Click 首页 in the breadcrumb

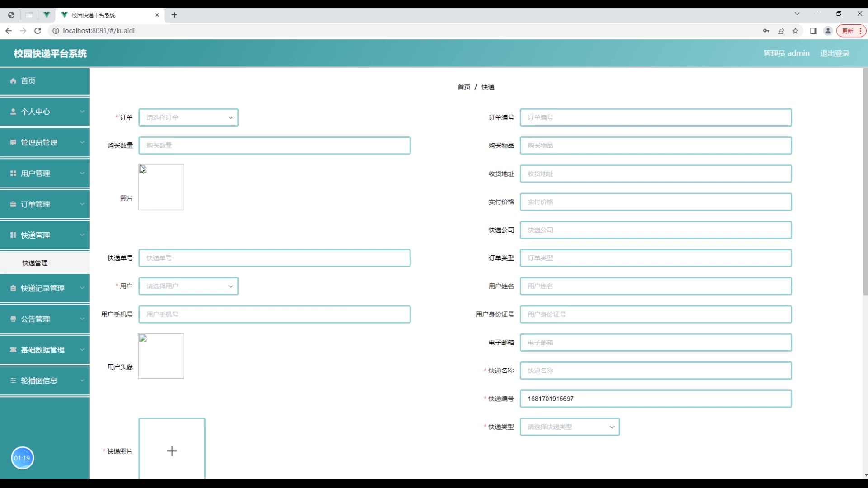[x=464, y=87]
